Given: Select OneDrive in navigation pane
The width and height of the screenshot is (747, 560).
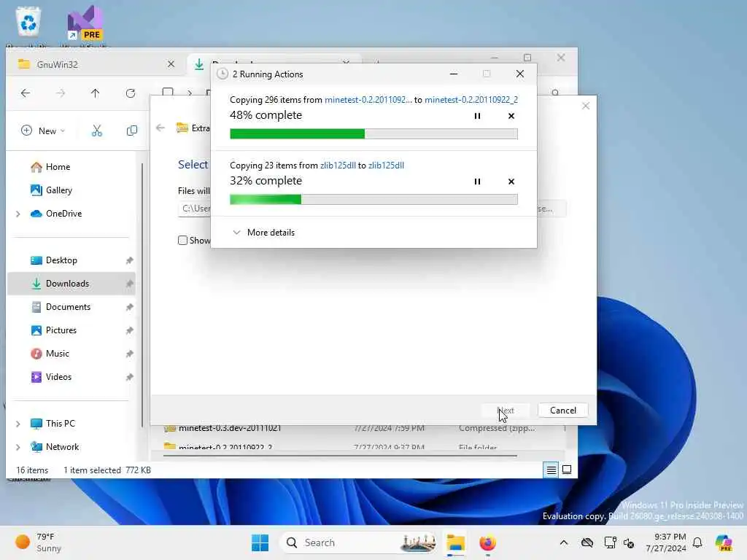Looking at the screenshot, I should [x=63, y=214].
